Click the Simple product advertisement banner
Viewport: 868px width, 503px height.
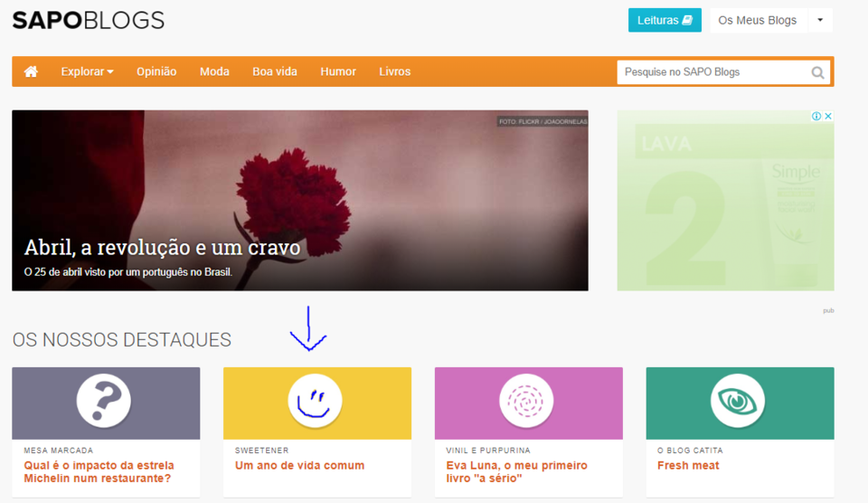point(726,201)
